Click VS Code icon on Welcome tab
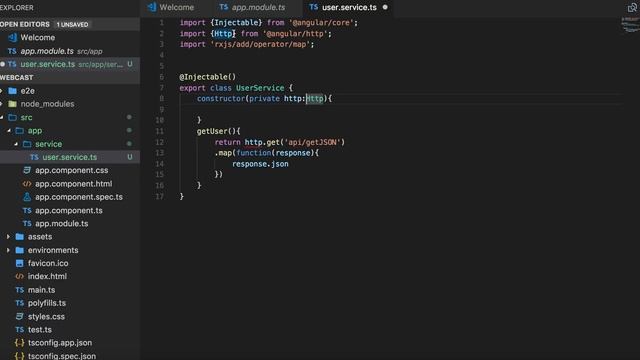Viewport: 640px width, 360px height. pyautogui.click(x=151, y=7)
